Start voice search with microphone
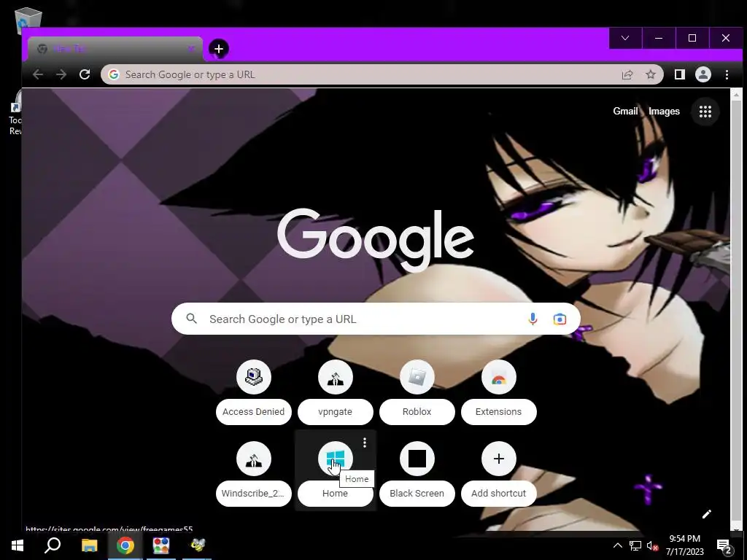Viewport: 747px width, 560px height. tap(533, 319)
